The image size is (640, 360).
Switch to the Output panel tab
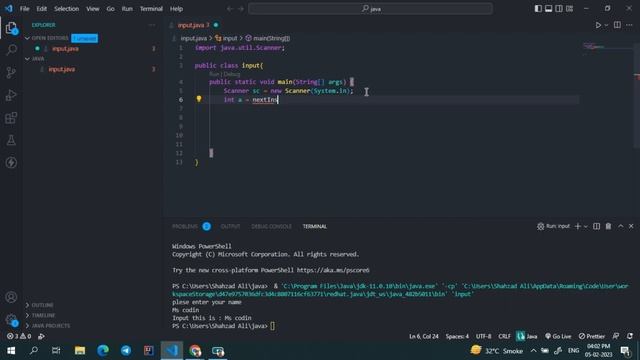point(230,226)
